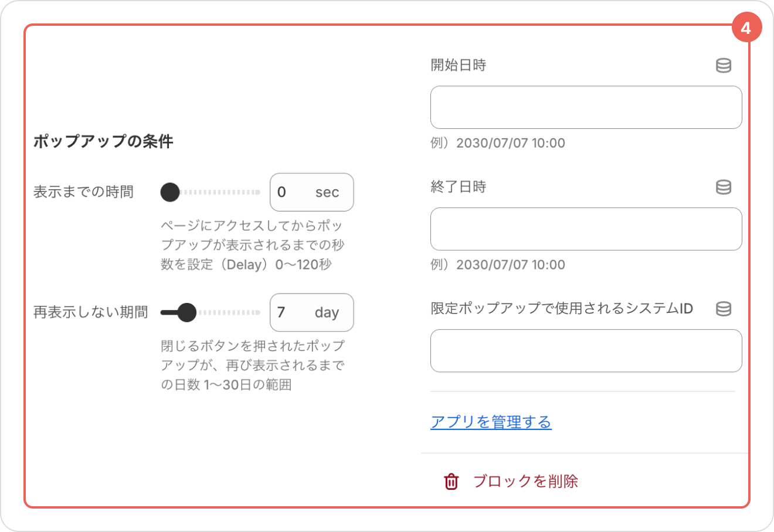Screen dimensions: 774x532
Task: Click the database icon next to システムID label
Action: point(724,309)
